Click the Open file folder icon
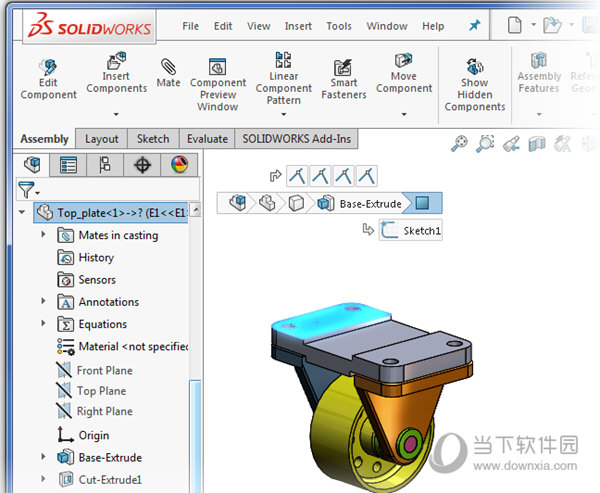 (x=552, y=25)
